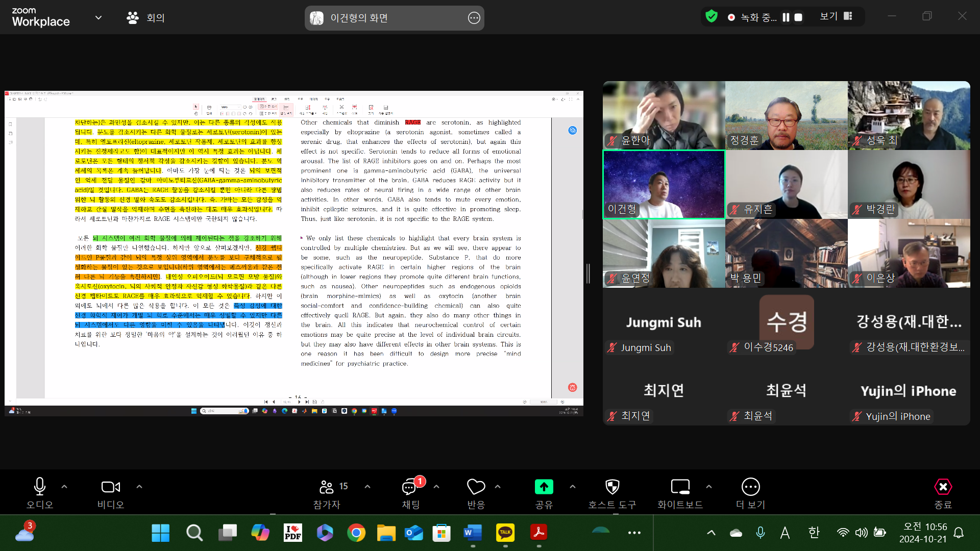Expand the hidden system tray icons chevron
This screenshot has height=551, width=980.
(711, 533)
